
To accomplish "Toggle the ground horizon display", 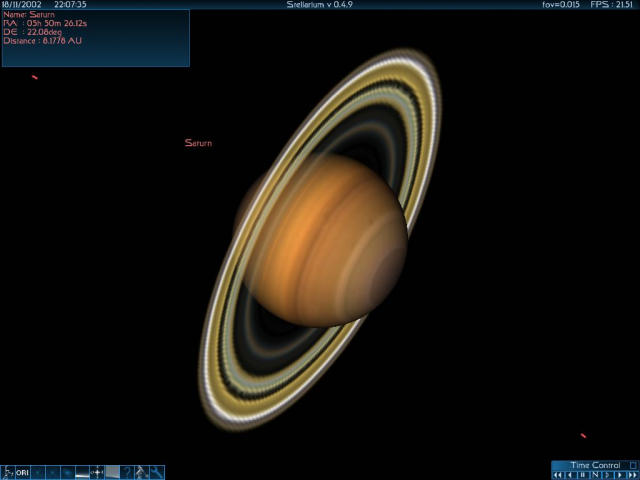I will point(83,472).
